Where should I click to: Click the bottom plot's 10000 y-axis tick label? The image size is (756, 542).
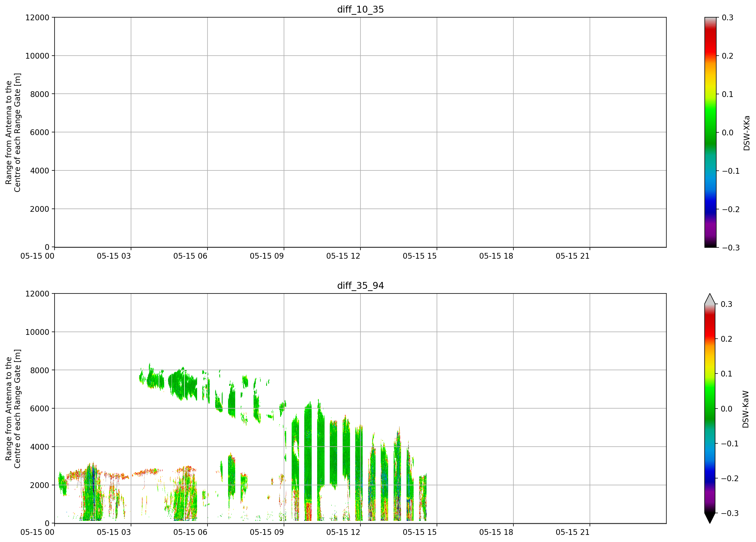(37, 332)
